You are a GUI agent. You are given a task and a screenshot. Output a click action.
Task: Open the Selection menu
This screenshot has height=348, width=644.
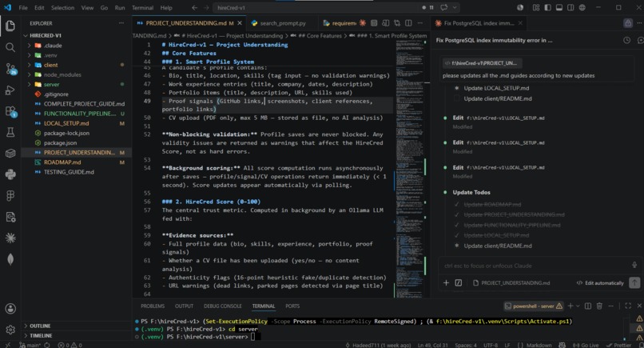(62, 7)
